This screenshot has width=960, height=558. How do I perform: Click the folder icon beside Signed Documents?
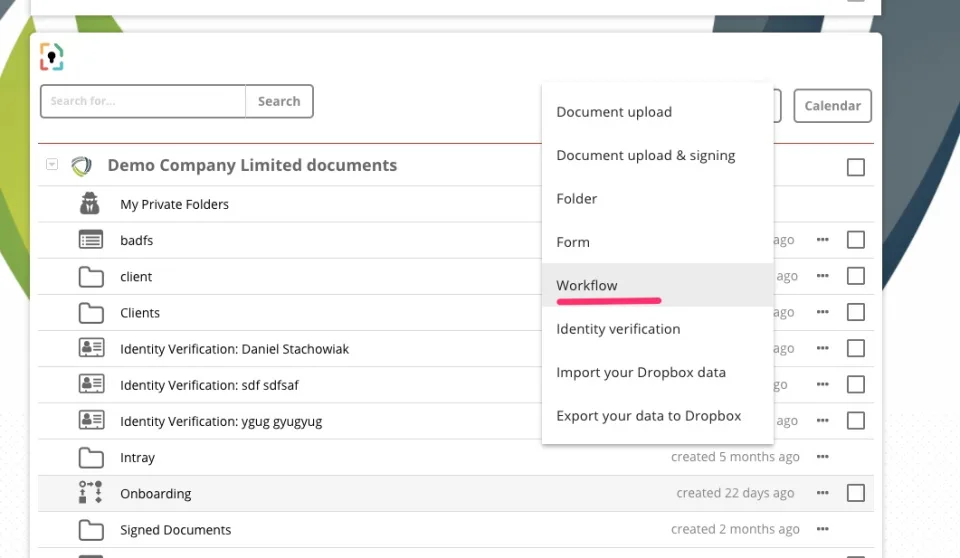91,530
